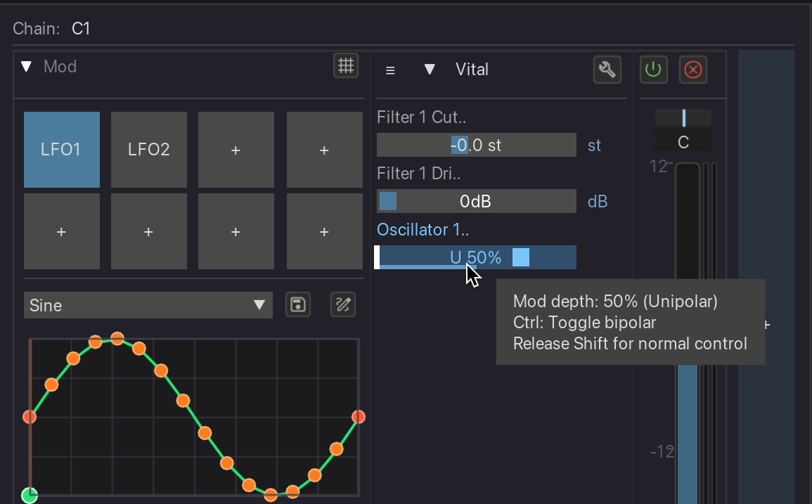Open the Sine waveform dropdown
812x504 pixels.
[148, 304]
